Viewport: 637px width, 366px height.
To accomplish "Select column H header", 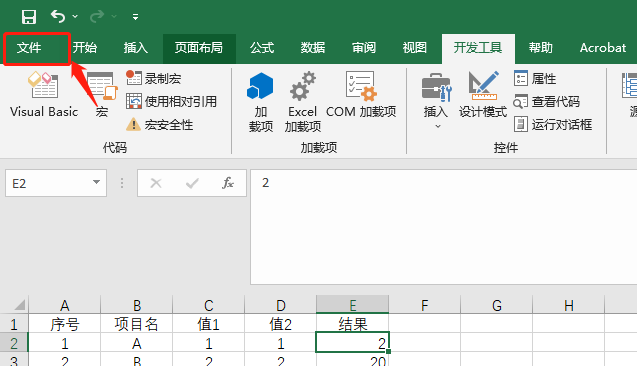I will (x=569, y=305).
